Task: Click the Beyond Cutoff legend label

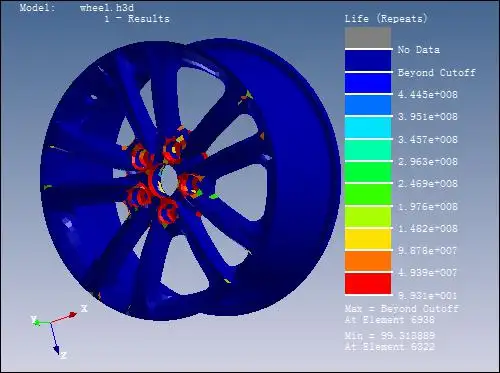Action: coord(437,73)
